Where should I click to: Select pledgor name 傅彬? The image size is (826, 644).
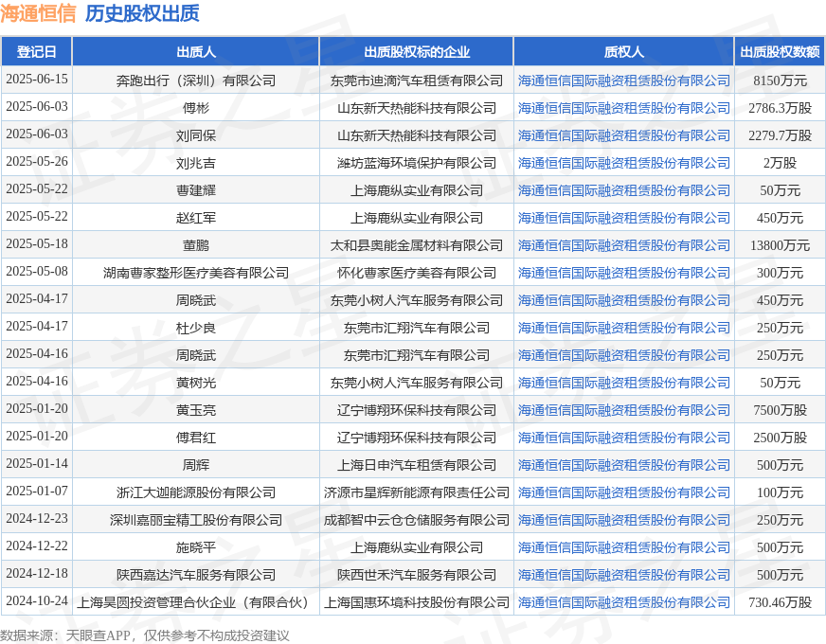[195, 108]
